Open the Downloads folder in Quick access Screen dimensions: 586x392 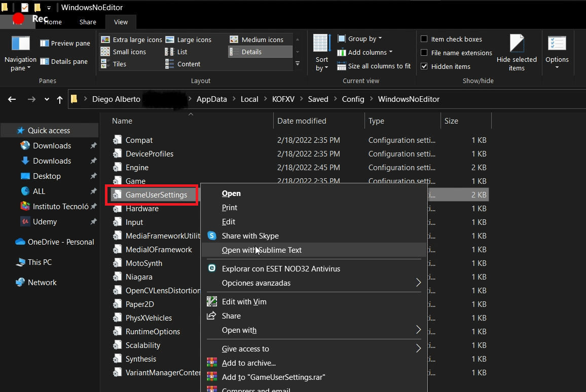coord(52,146)
